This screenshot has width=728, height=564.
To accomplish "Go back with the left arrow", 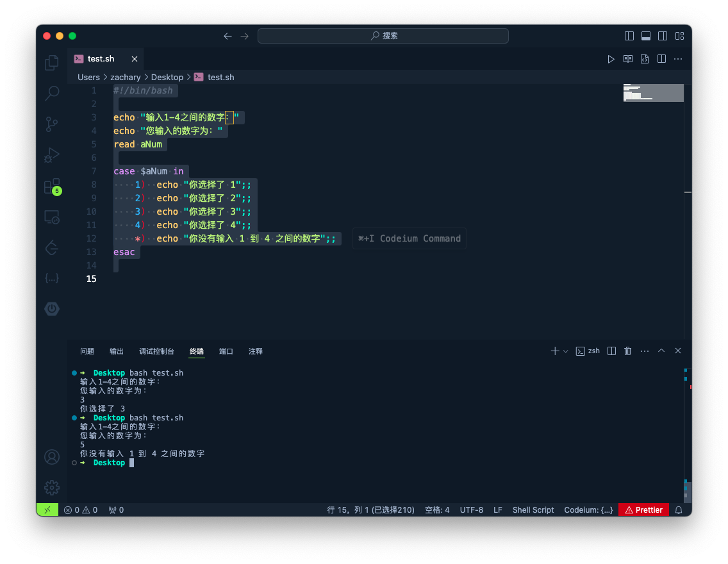I will coord(227,36).
